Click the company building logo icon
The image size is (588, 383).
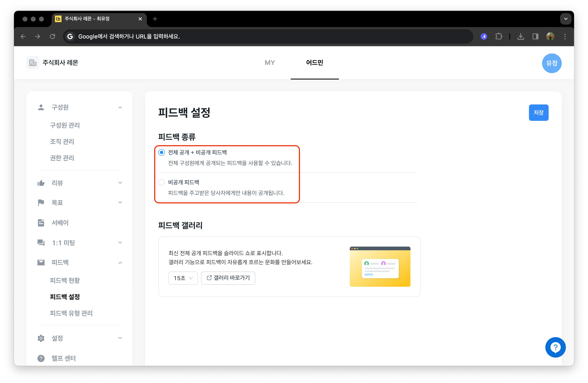(33, 63)
